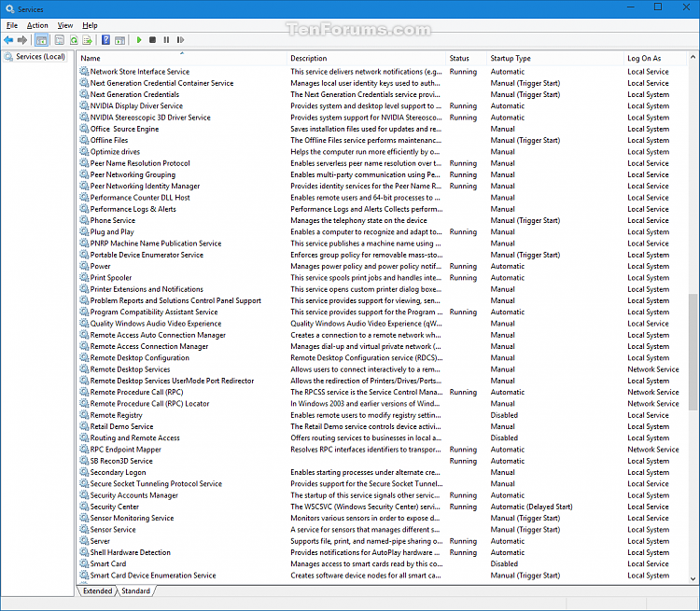This screenshot has width=700, height=611.
Task: Select Performance Logs & Alerts
Action: point(133,209)
